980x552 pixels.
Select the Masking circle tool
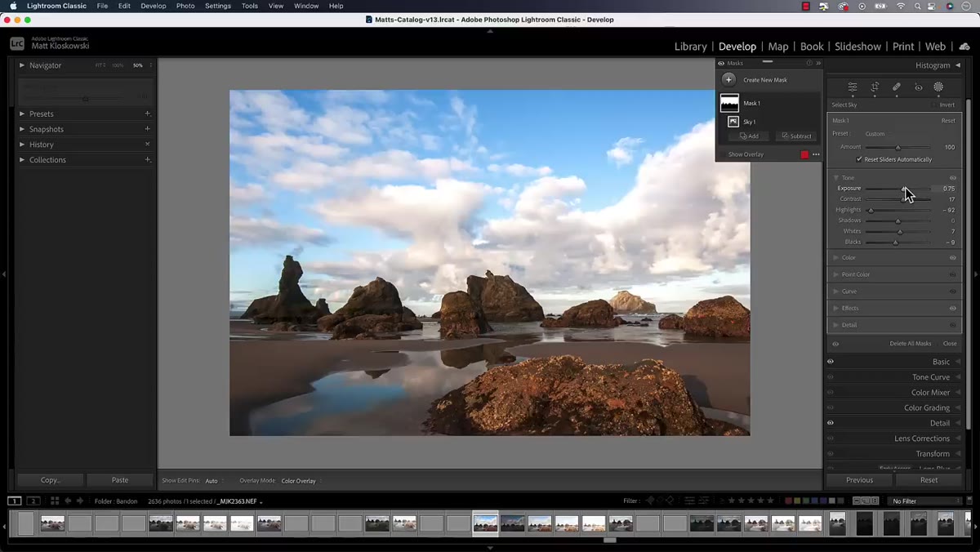pos(938,87)
